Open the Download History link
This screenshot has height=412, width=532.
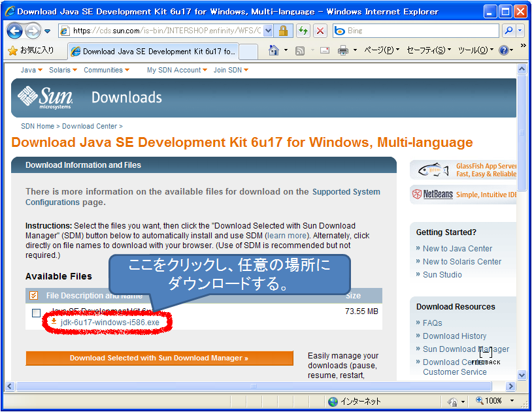coord(454,336)
